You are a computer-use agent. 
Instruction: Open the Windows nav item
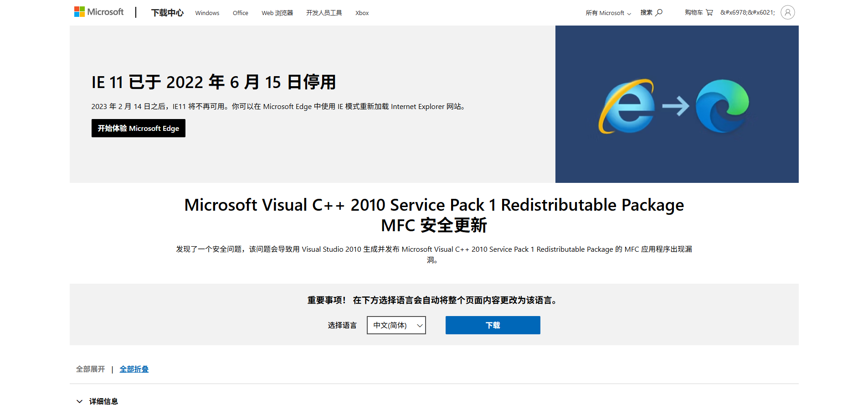[x=207, y=13]
